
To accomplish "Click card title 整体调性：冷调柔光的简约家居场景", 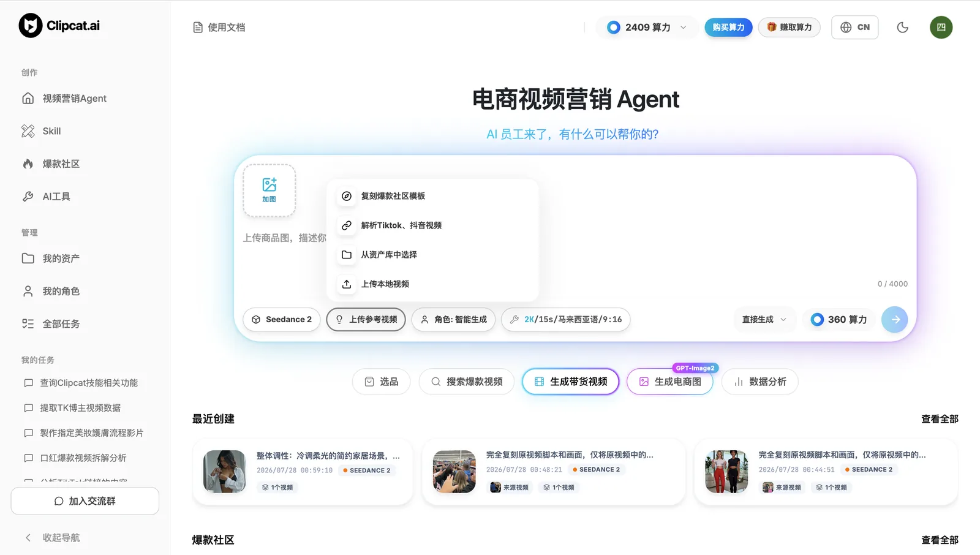I will tap(328, 456).
